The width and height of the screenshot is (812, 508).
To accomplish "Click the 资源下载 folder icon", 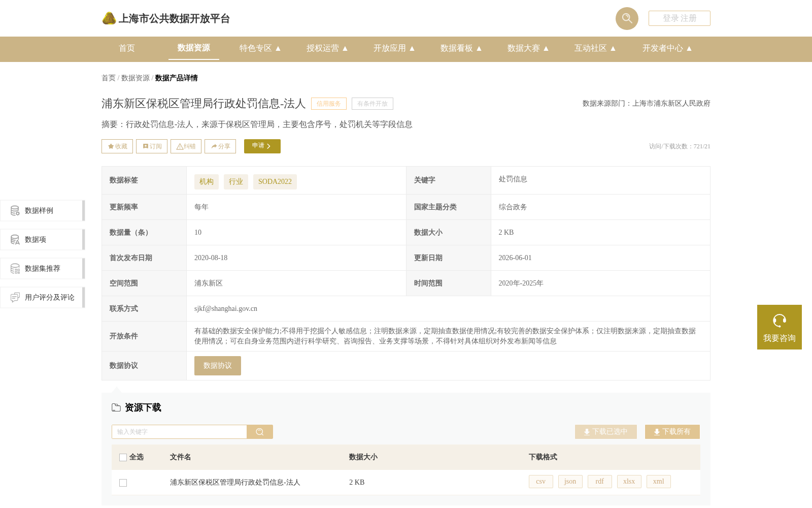I will (116, 407).
